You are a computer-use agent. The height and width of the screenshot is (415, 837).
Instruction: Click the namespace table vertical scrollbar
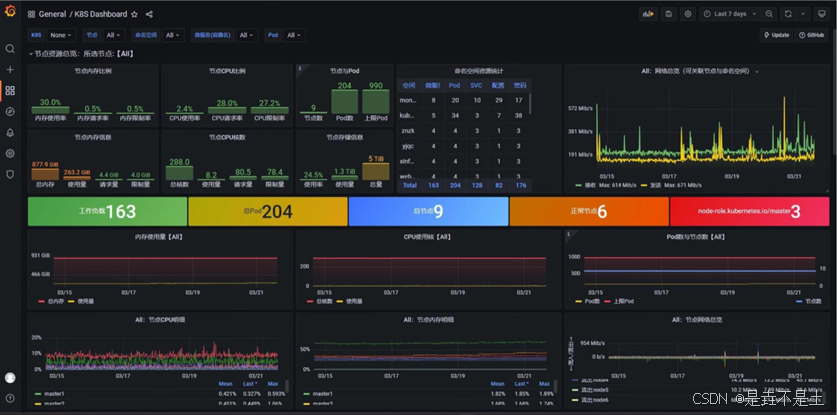click(530, 103)
